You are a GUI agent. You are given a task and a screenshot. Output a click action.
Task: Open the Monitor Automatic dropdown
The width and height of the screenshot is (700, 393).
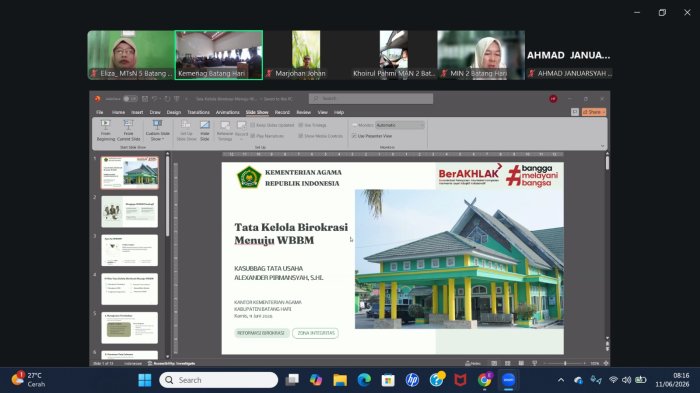[400, 125]
